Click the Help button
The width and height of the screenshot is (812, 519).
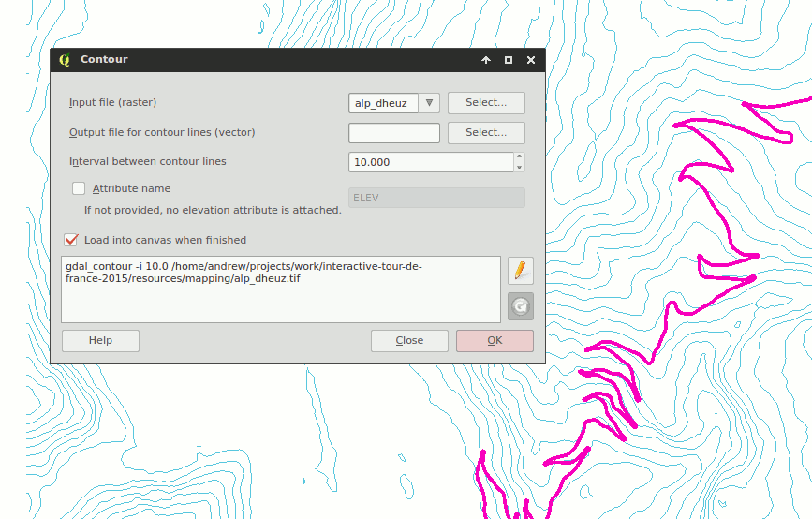point(100,340)
